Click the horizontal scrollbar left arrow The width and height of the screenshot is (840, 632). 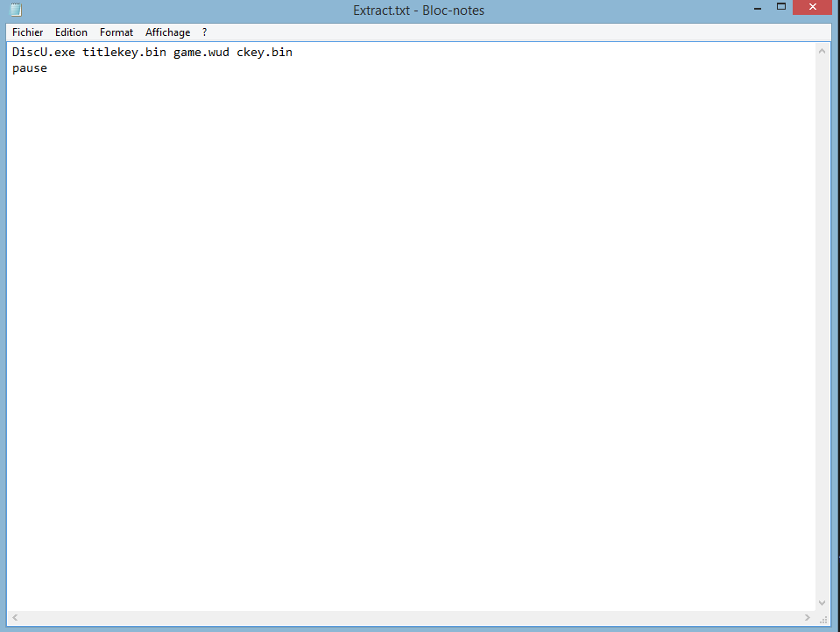pos(15,617)
